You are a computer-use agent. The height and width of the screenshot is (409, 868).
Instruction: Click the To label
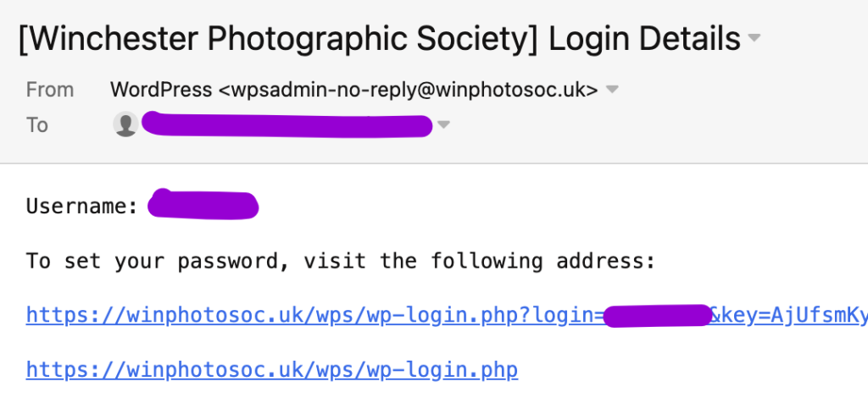point(37,125)
